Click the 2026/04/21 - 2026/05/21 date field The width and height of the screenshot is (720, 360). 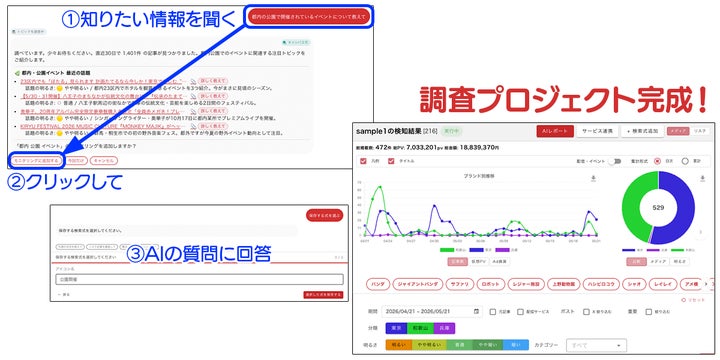(x=432, y=311)
